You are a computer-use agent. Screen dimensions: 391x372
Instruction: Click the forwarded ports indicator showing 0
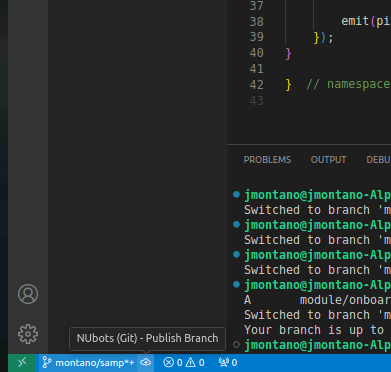pos(228,363)
